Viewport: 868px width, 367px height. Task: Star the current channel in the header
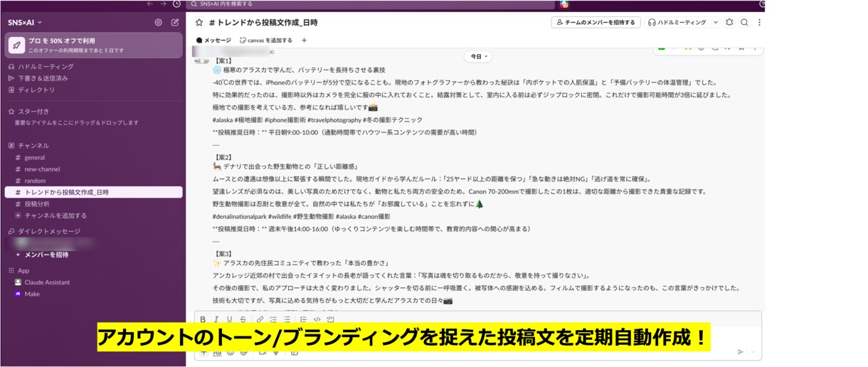[199, 22]
